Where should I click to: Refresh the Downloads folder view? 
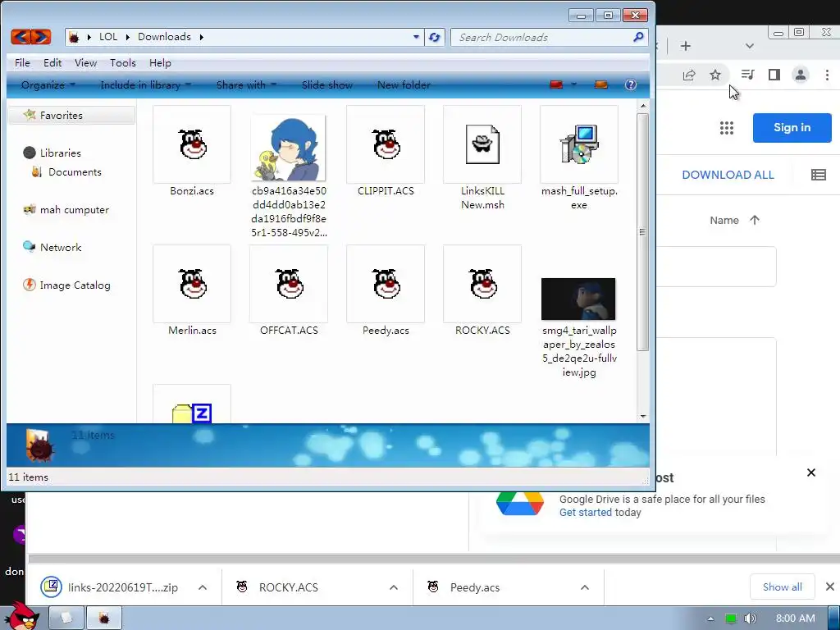(x=435, y=37)
